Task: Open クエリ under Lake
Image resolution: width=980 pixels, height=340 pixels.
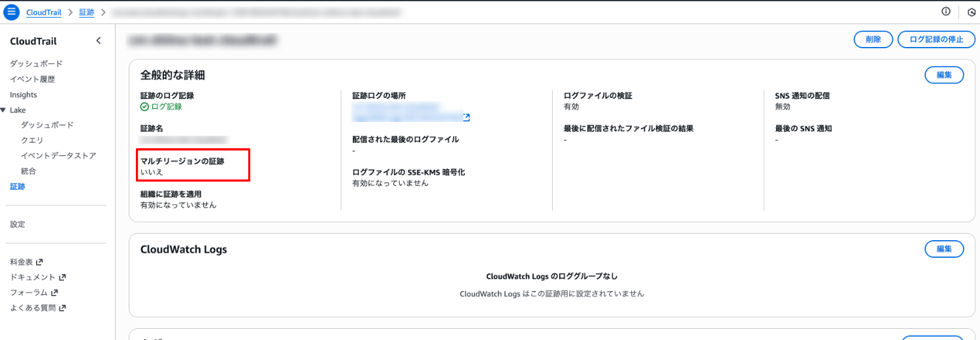Action: (x=32, y=140)
